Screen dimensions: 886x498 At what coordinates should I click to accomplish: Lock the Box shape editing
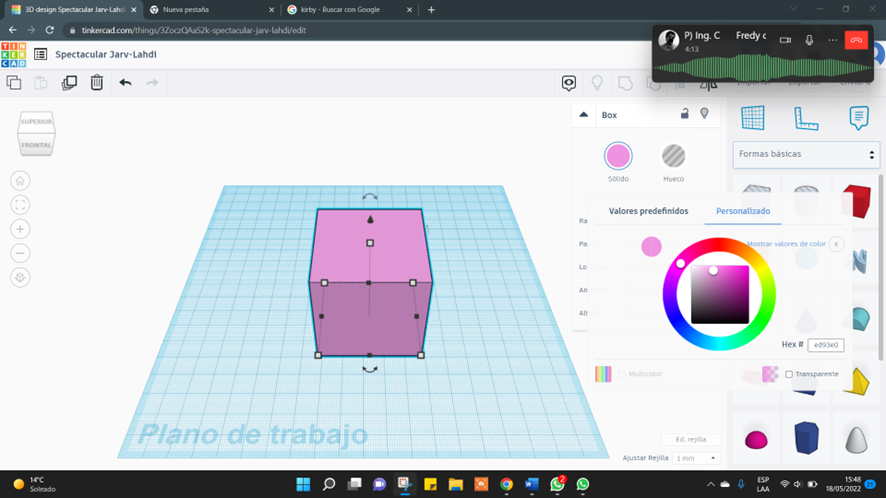pos(685,114)
